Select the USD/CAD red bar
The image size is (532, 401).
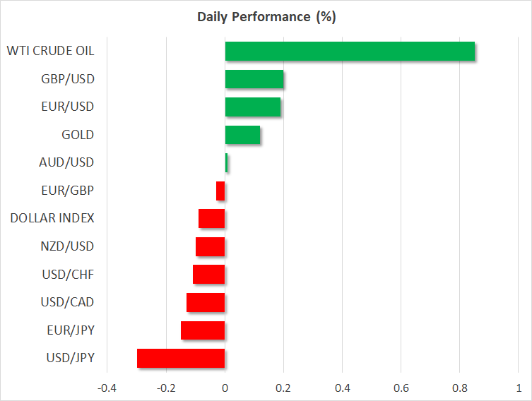206,302
